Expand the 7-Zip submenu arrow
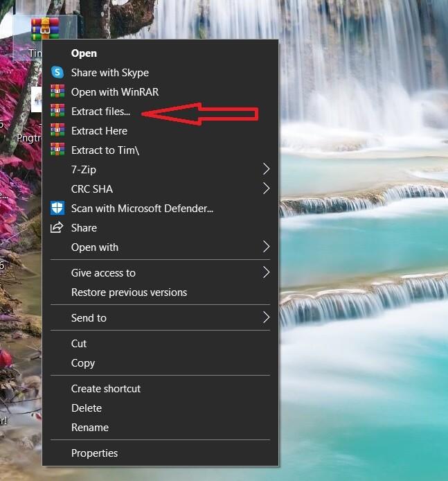448x481 pixels. (x=266, y=169)
